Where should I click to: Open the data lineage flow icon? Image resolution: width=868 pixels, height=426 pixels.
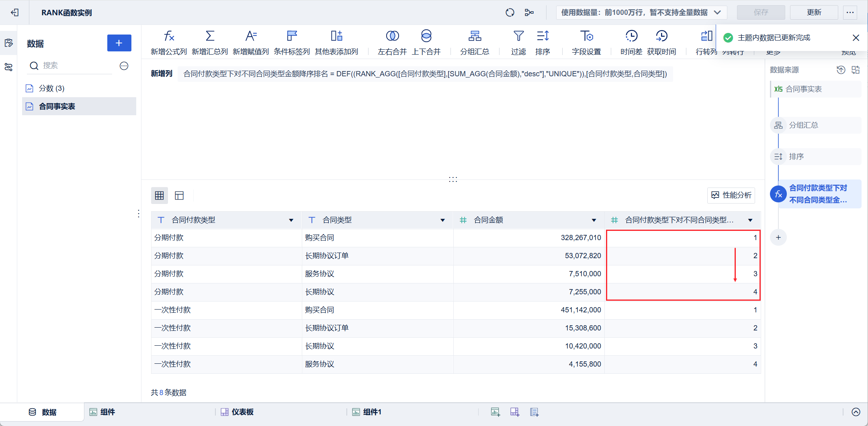pyautogui.click(x=529, y=12)
